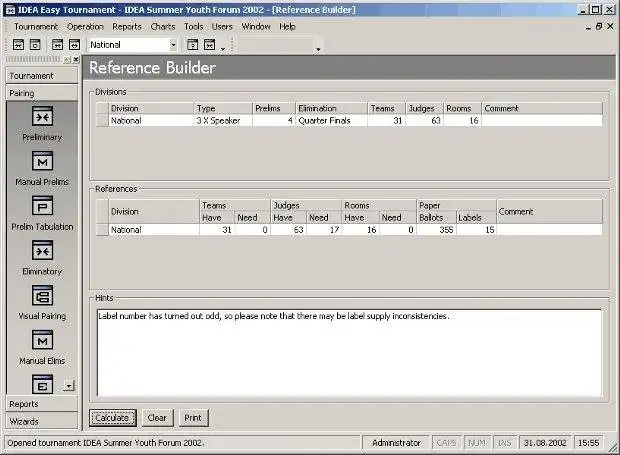The height and width of the screenshot is (455, 620).
Task: Click the Comment column header in References
Action: 550,211
